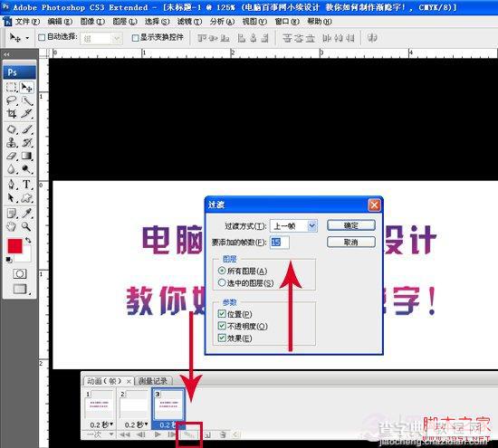Open tool preset picker arrow in options bar
498x448 pixels.
point(28,38)
